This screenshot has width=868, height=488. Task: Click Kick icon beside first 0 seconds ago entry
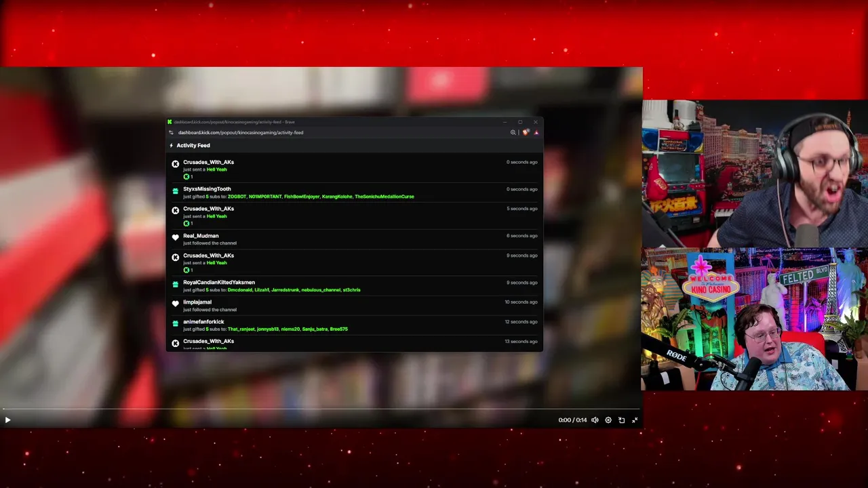pos(175,164)
